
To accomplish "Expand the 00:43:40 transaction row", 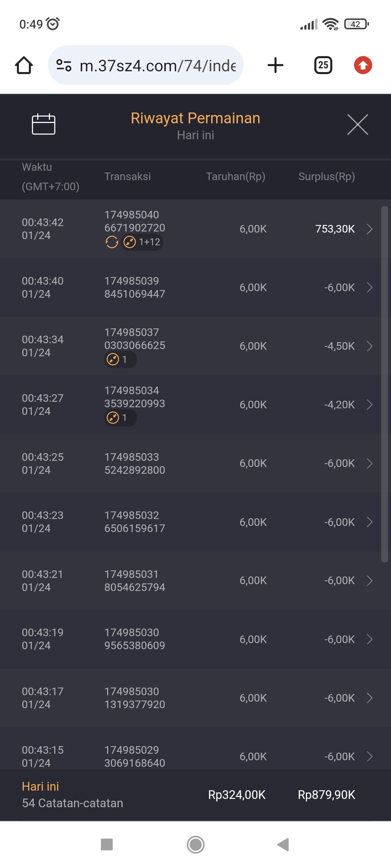I will click(x=369, y=288).
